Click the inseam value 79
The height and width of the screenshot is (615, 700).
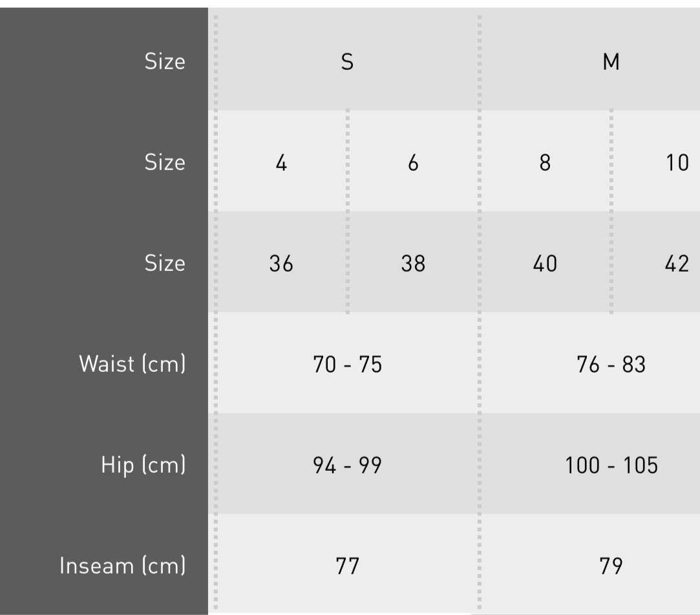point(611,566)
